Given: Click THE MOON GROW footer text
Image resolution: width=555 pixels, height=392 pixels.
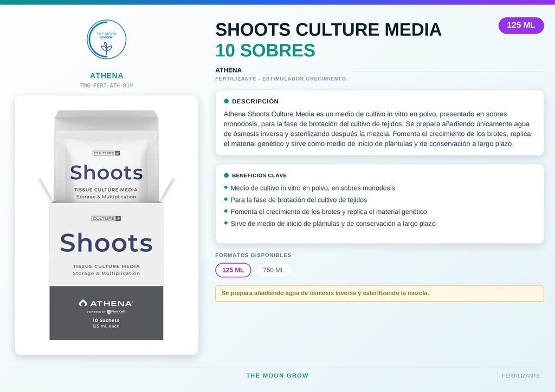Looking at the screenshot, I should click(x=277, y=376).
